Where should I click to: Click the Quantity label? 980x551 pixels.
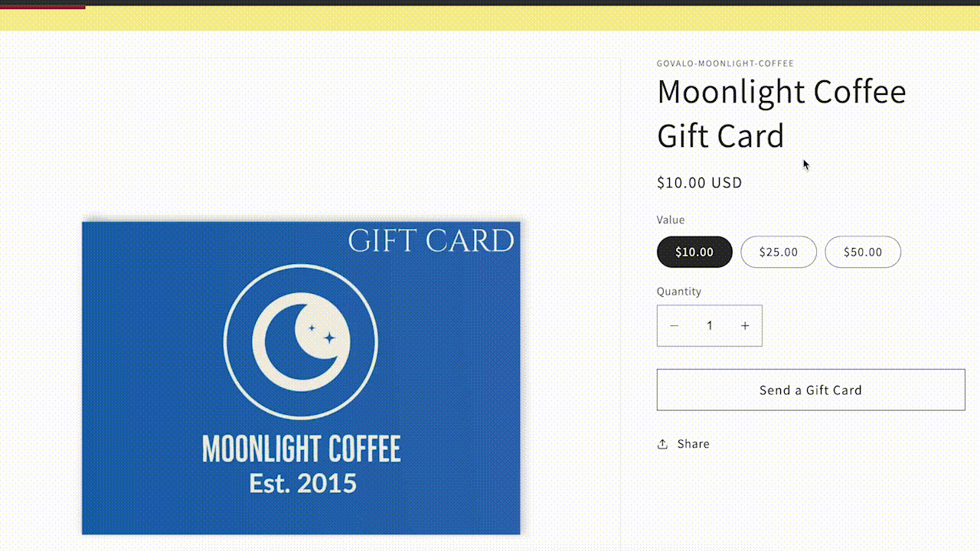pos(678,292)
